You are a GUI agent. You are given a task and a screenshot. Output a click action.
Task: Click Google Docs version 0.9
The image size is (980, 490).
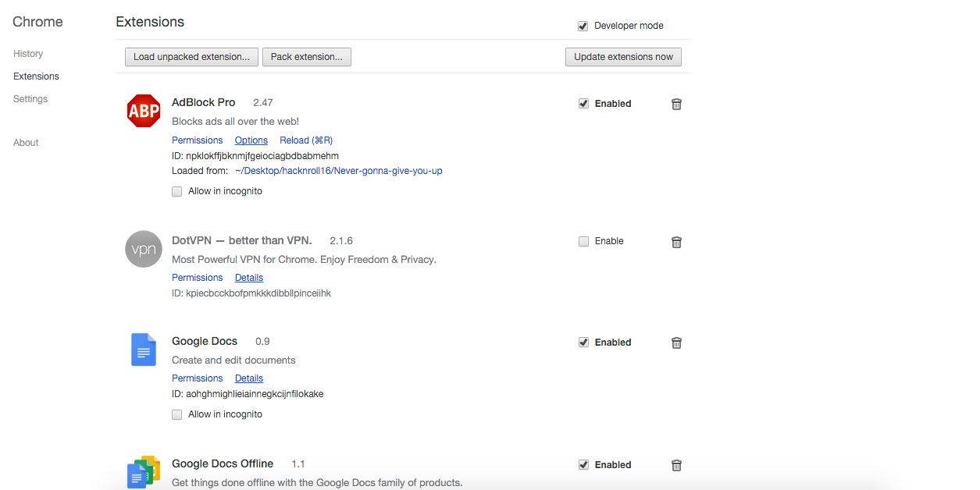click(x=262, y=342)
